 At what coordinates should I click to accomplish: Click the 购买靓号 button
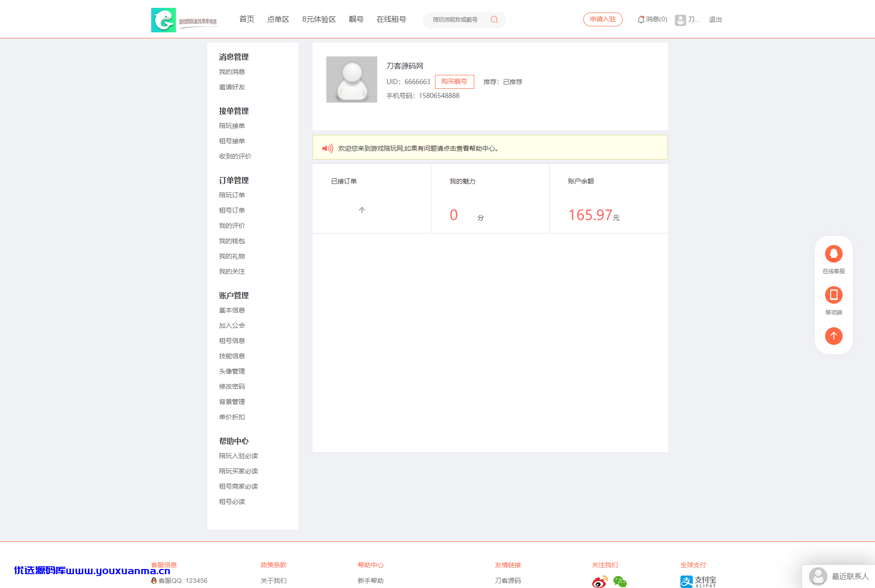point(454,81)
